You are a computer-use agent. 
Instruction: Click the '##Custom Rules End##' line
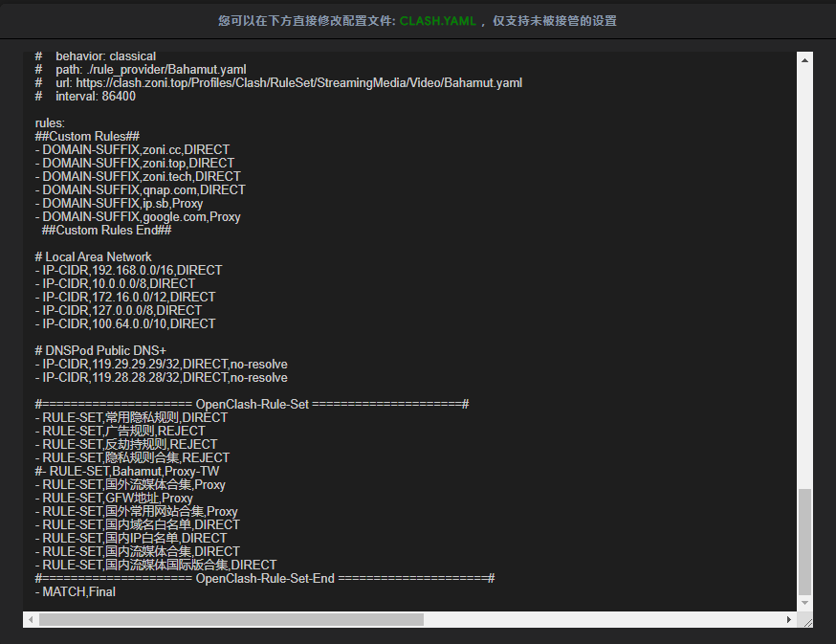tap(106, 230)
